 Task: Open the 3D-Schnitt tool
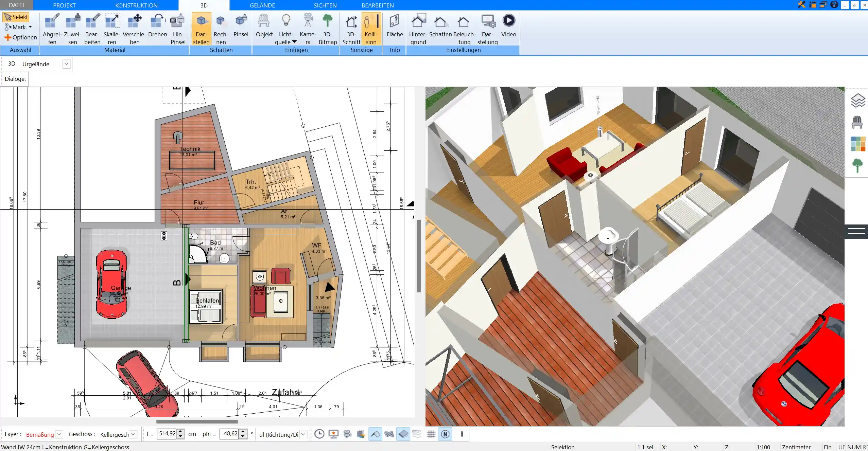click(351, 29)
